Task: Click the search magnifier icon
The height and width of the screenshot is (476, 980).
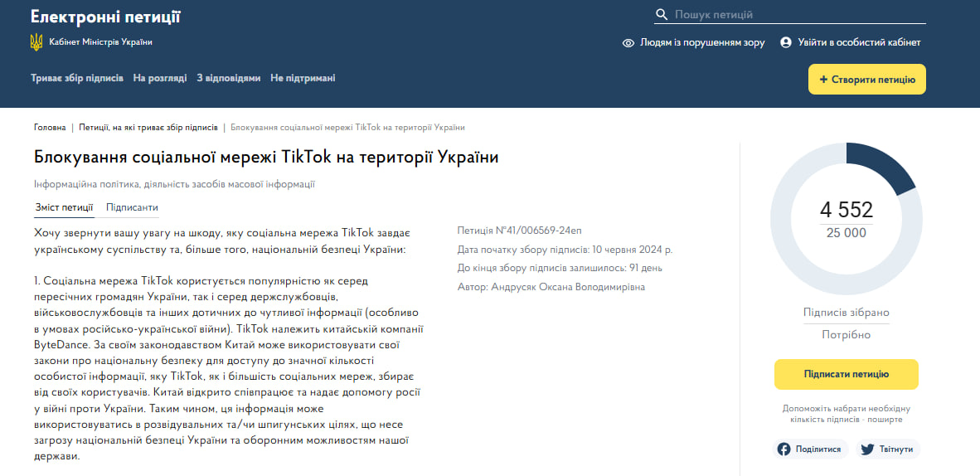Action: click(x=662, y=14)
